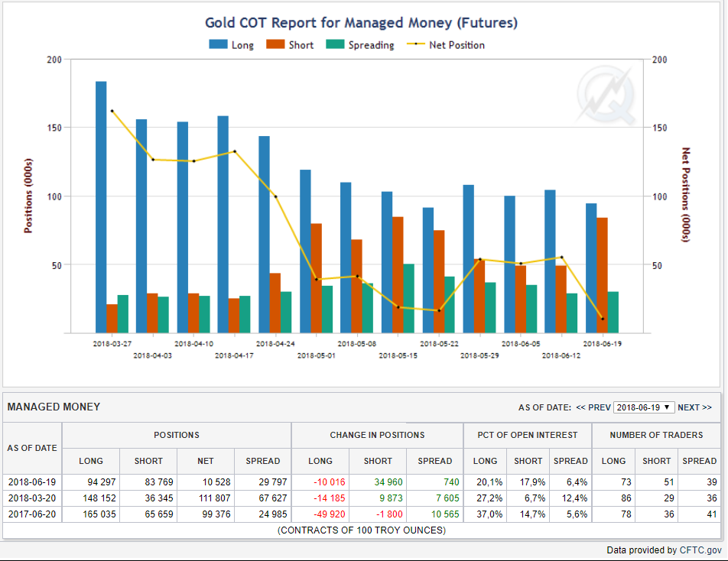Click the spread value 67 627
Screen dimensions: 728x561
(273, 498)
